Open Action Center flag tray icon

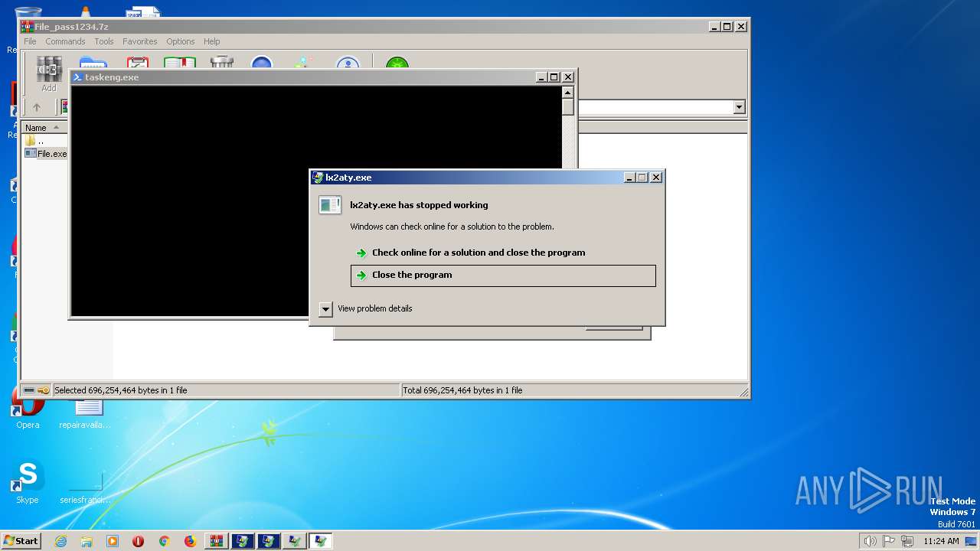pyautogui.click(x=890, y=541)
